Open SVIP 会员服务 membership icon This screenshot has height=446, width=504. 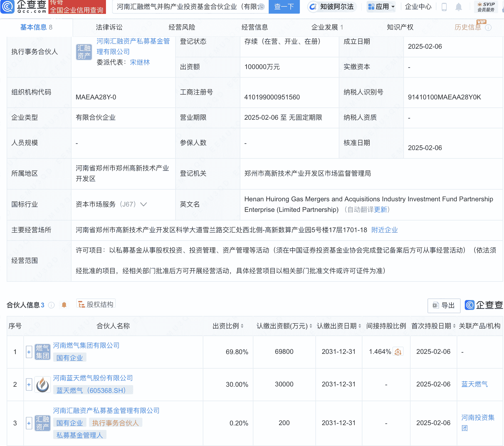486,7
